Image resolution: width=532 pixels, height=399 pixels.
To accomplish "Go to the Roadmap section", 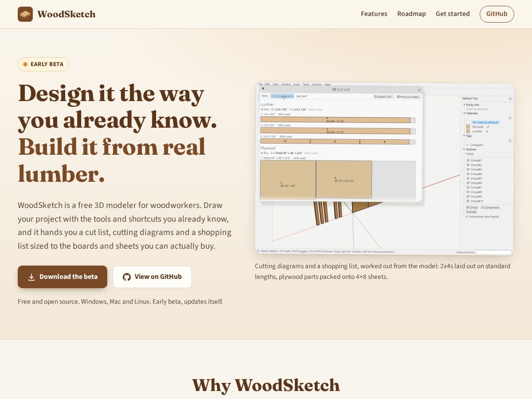I will tap(411, 14).
